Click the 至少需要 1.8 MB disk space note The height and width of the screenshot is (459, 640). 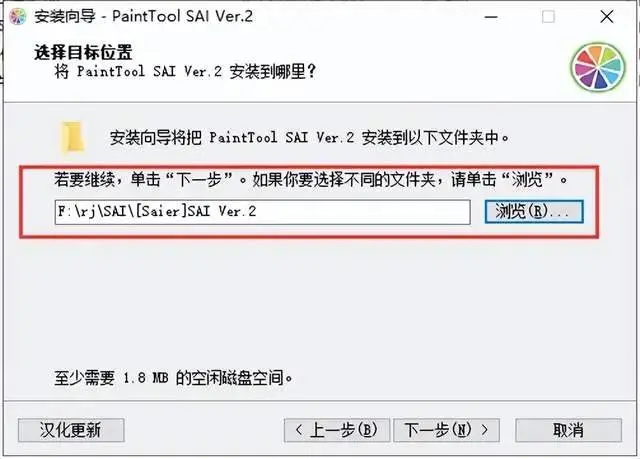(173, 378)
